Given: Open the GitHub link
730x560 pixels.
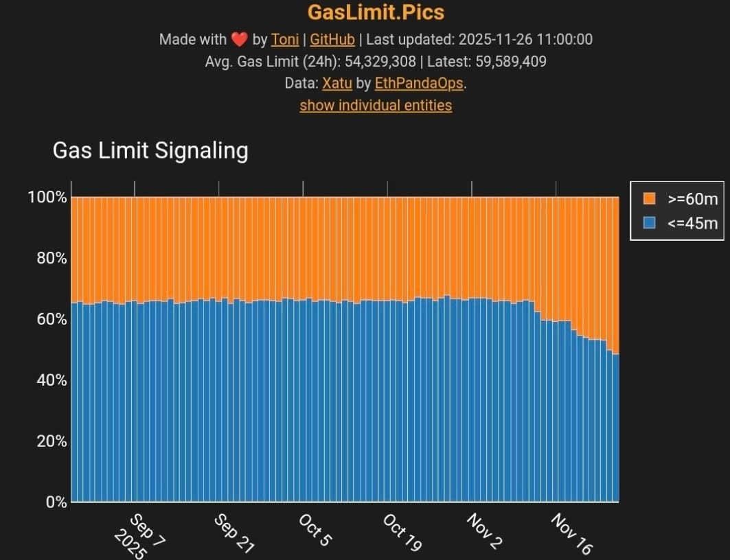Looking at the screenshot, I should point(333,39).
